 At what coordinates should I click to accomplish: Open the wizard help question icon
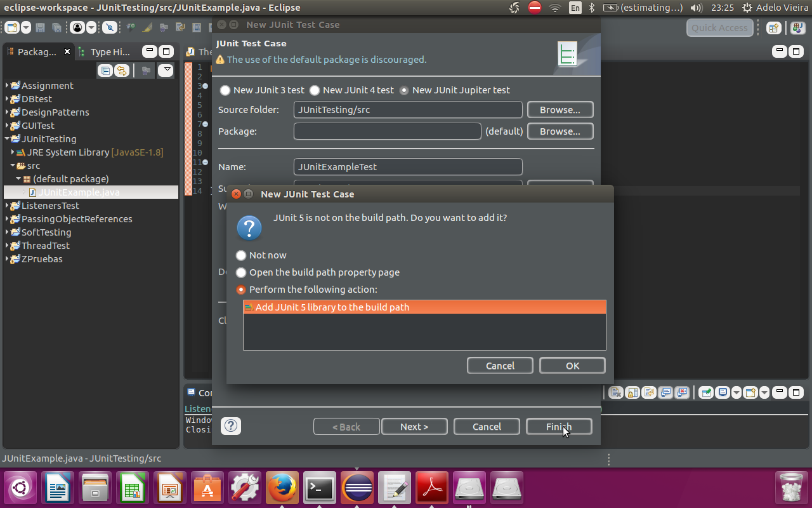231,426
